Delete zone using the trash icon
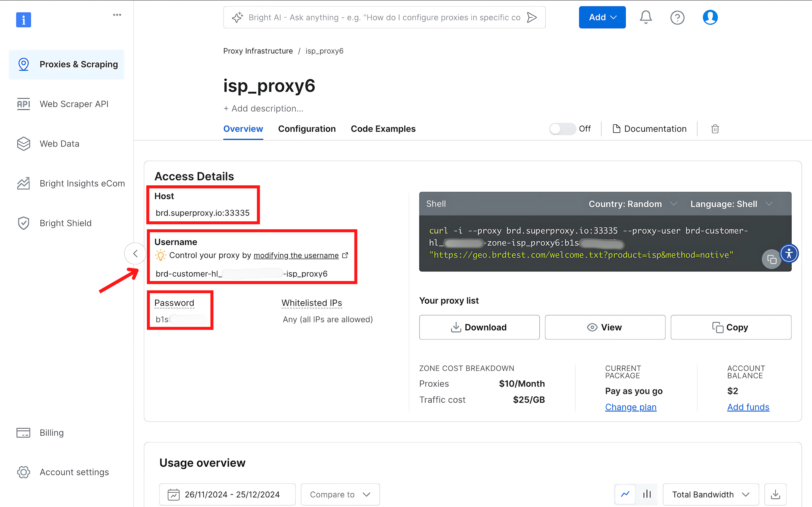 (x=715, y=129)
